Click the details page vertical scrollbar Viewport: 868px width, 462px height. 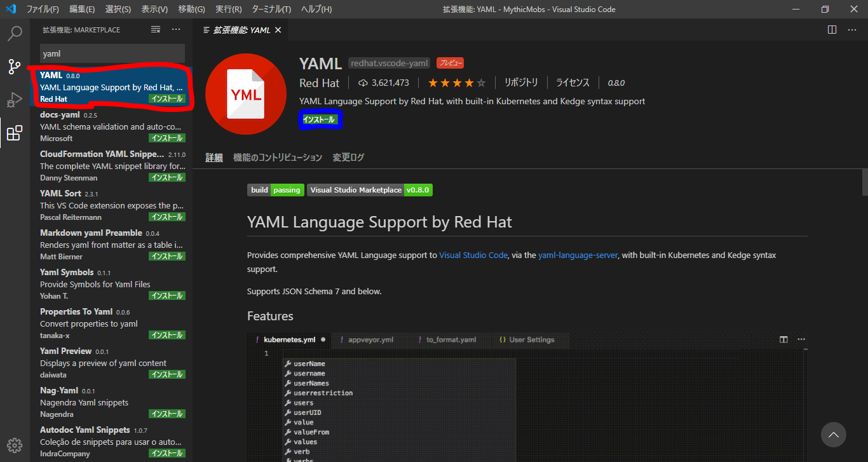(x=864, y=182)
